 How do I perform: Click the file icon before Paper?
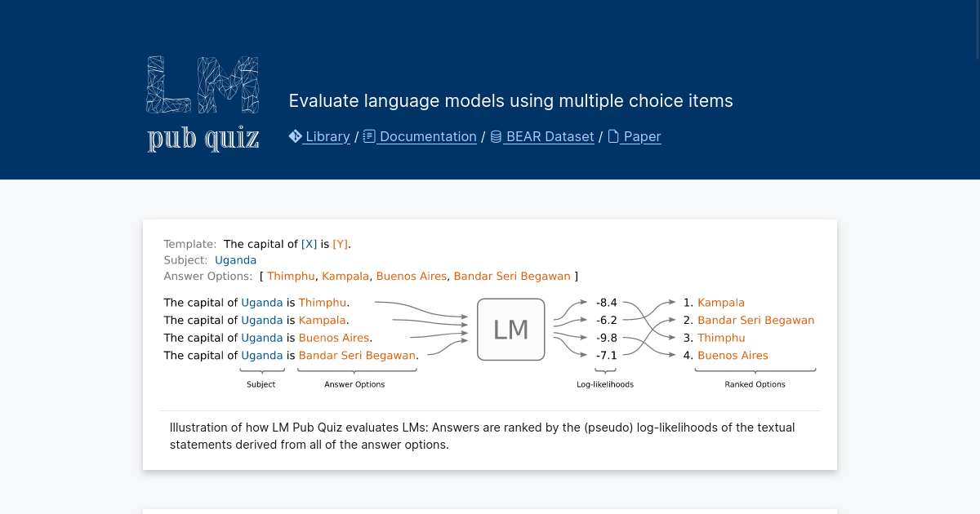[x=613, y=136]
